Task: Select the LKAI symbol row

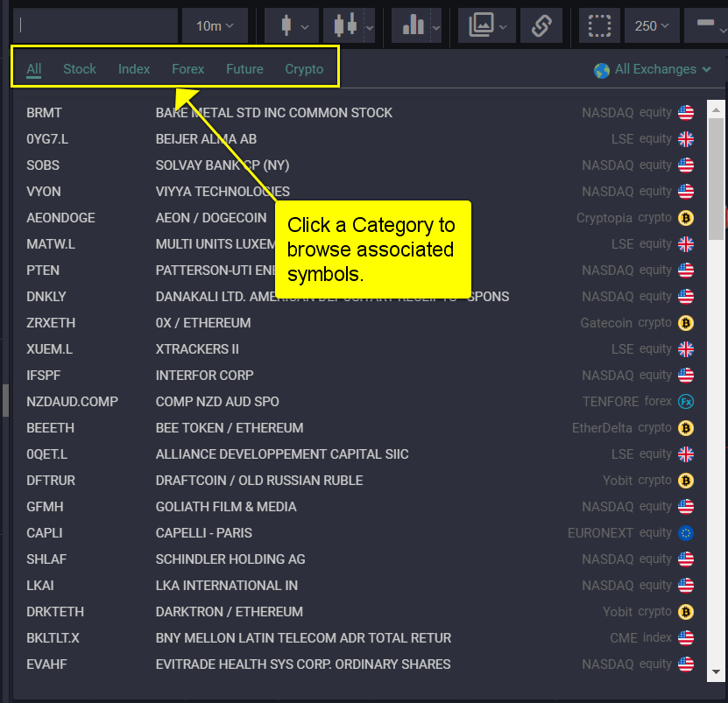Action: click(360, 586)
